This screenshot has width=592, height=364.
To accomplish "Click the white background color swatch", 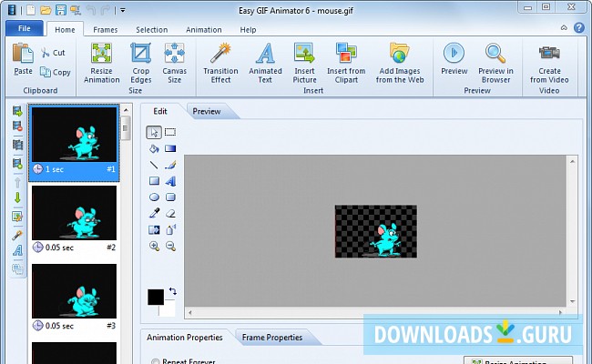I will tap(169, 308).
